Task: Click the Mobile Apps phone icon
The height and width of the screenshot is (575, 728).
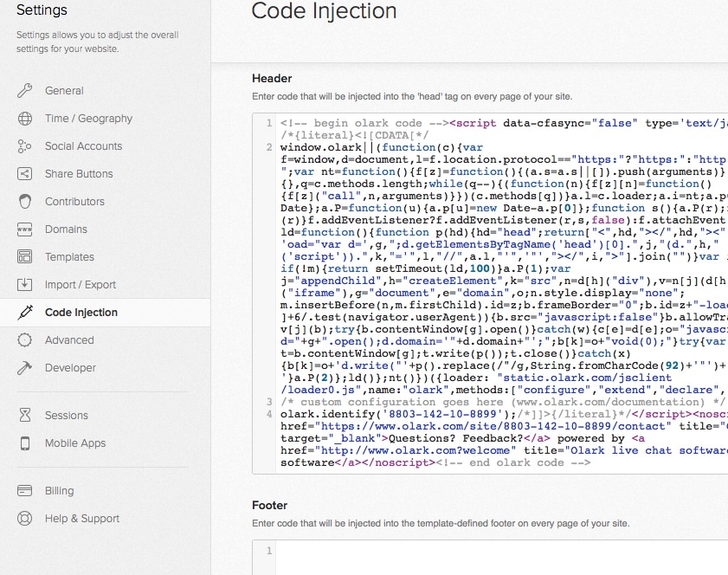Action: point(25,443)
